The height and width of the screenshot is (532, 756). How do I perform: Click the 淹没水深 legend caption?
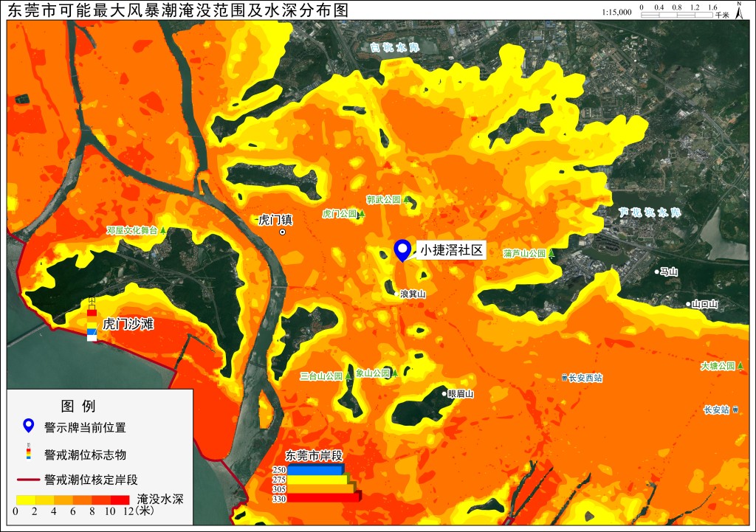click(160, 499)
